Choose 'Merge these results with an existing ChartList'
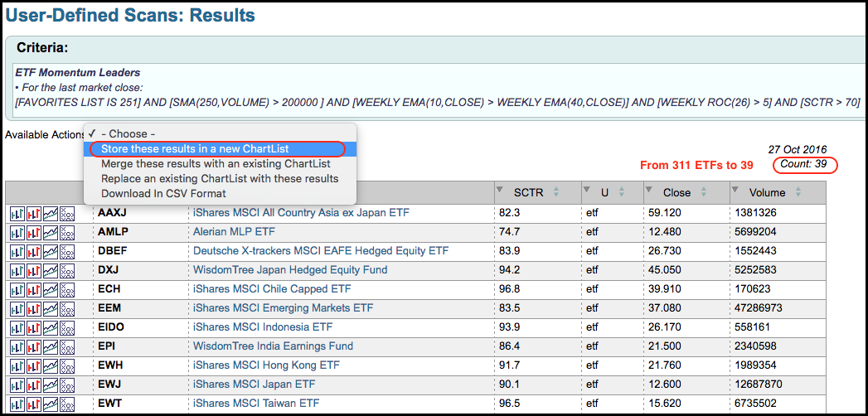Image resolution: width=868 pixels, height=416 pixels. [x=220, y=164]
